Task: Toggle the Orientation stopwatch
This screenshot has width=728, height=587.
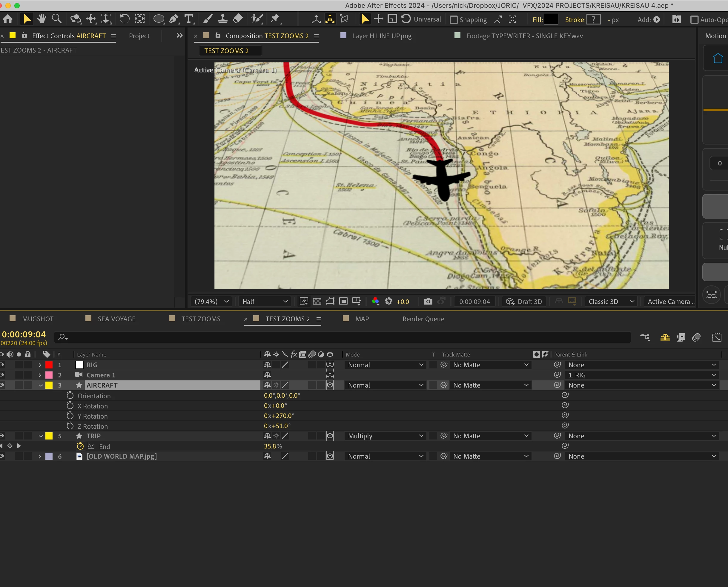Action: click(x=70, y=395)
